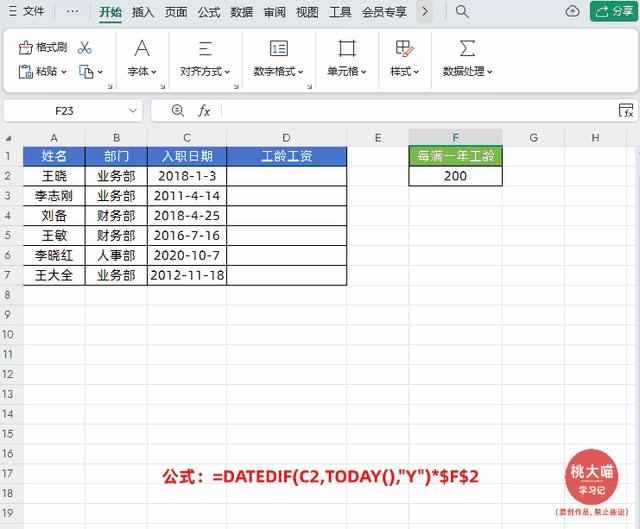Click the three-dots more options
The height and width of the screenshot is (529, 640).
tap(72, 11)
